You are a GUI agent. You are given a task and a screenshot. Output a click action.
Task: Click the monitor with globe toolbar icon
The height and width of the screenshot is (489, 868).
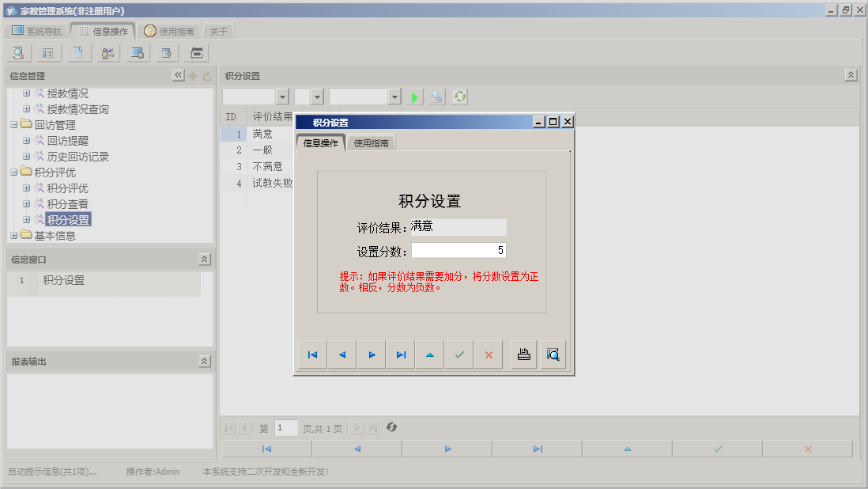click(136, 52)
